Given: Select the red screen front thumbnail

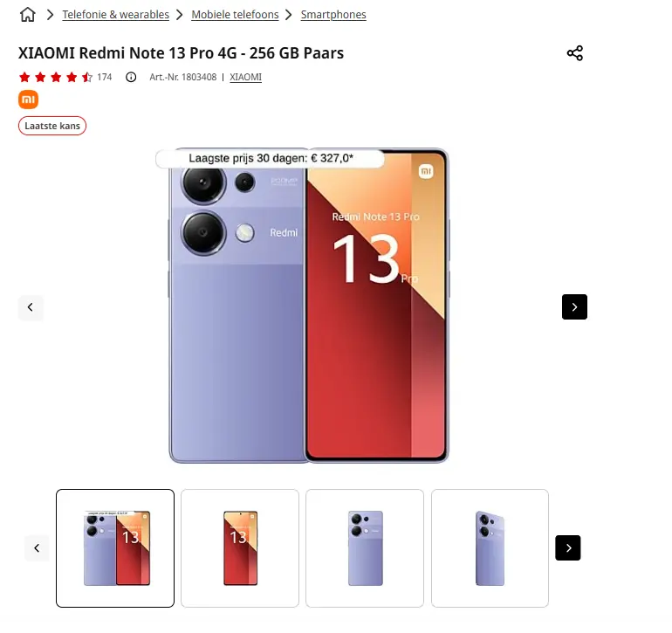Looking at the screenshot, I should click(x=240, y=548).
